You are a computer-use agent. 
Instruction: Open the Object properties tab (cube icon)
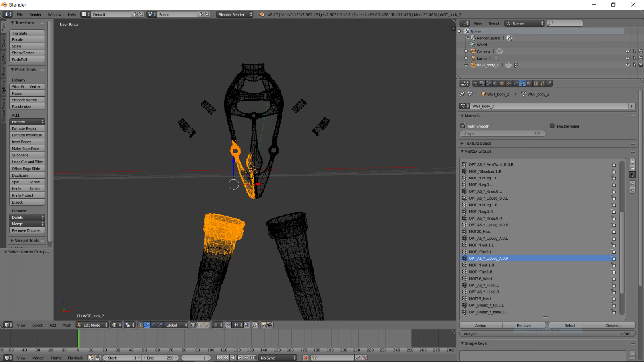pos(502,83)
